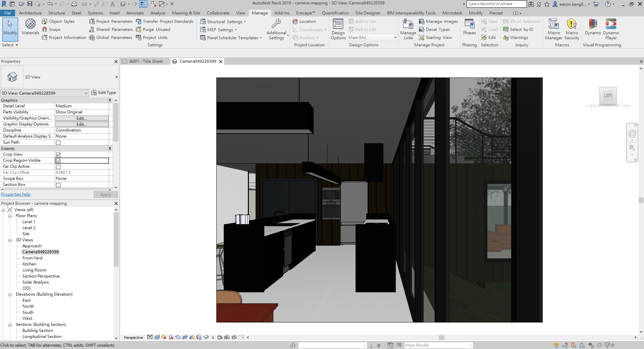Open the Properties help link
The image size is (644, 349).
click(15, 194)
